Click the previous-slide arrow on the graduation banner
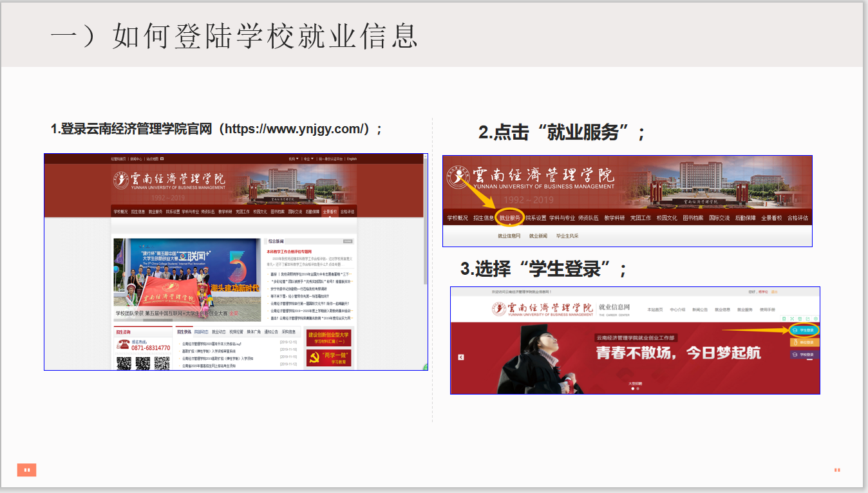This screenshot has height=493, width=868. tap(461, 357)
